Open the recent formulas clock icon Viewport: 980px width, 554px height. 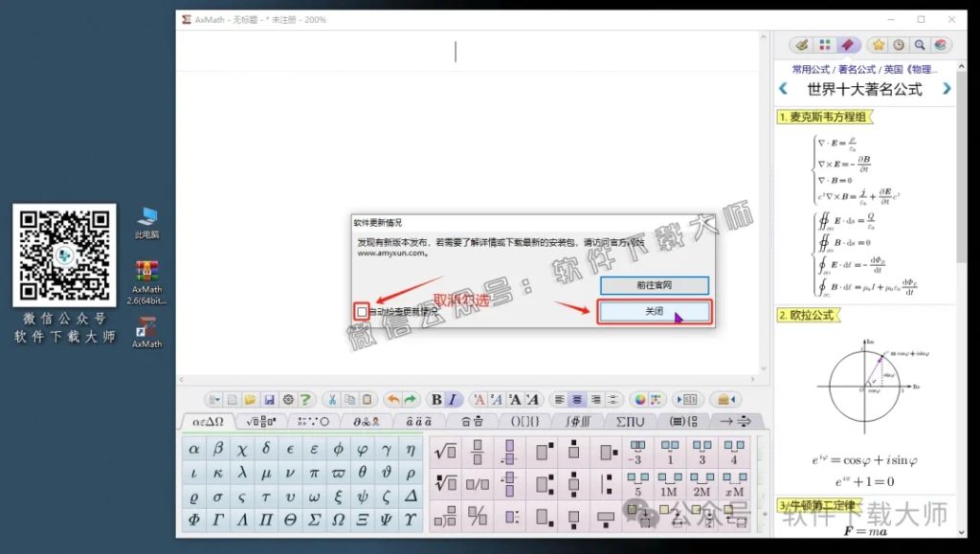point(899,46)
